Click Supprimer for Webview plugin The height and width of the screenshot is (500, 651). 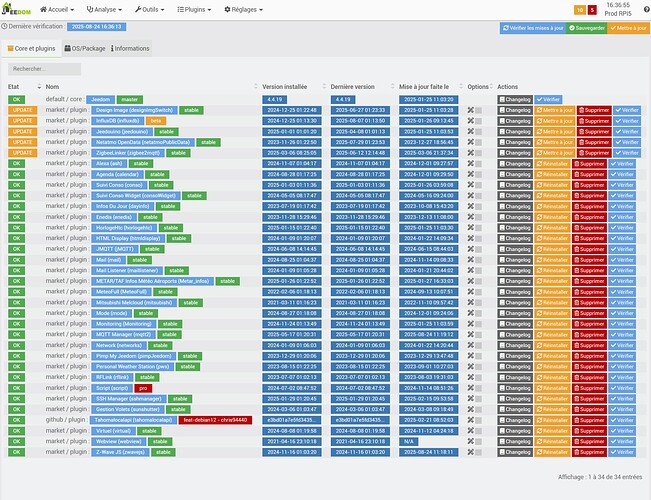pyautogui.click(x=589, y=441)
